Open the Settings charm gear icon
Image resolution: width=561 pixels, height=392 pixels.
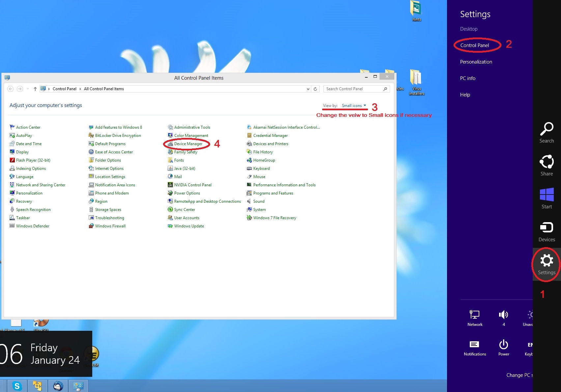click(x=547, y=261)
